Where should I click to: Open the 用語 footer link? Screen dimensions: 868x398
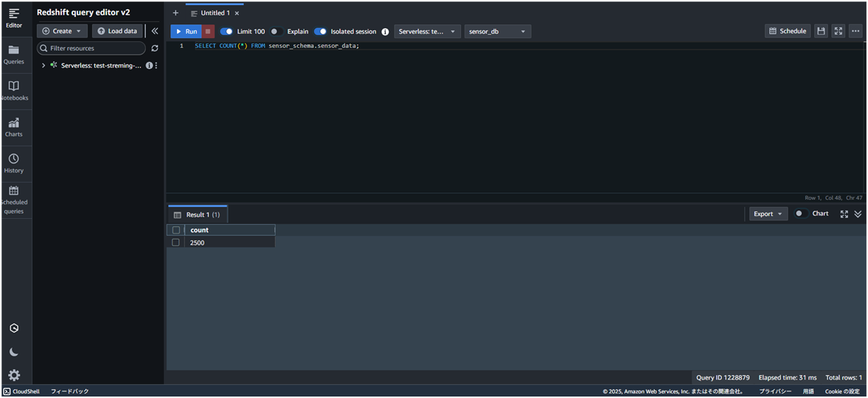click(808, 391)
